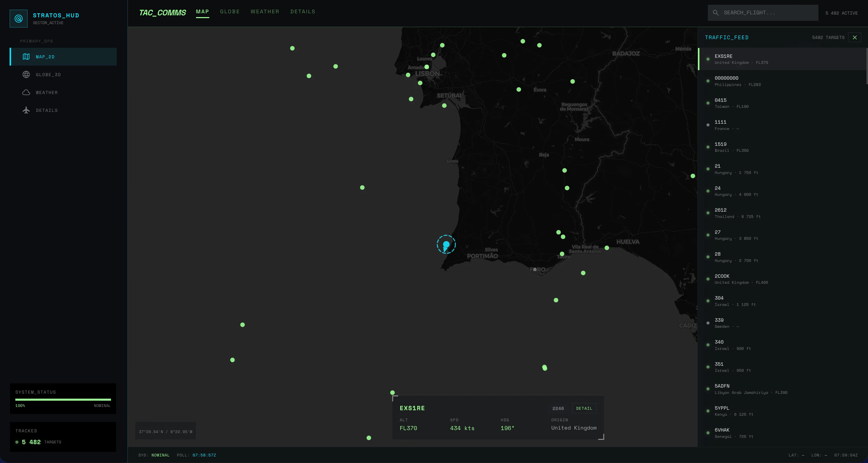Select flight 27 from Hungary
Screen dimensions: 868x463
[782, 235]
